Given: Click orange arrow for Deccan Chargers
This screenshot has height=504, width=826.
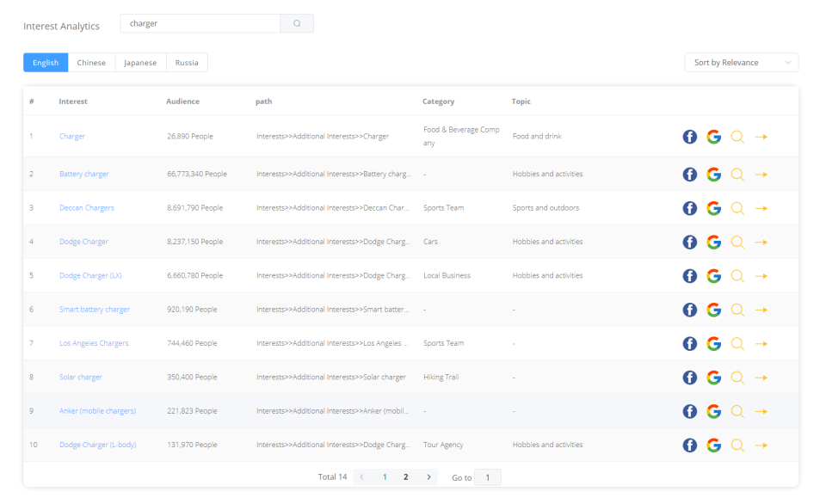Looking at the screenshot, I should (761, 208).
